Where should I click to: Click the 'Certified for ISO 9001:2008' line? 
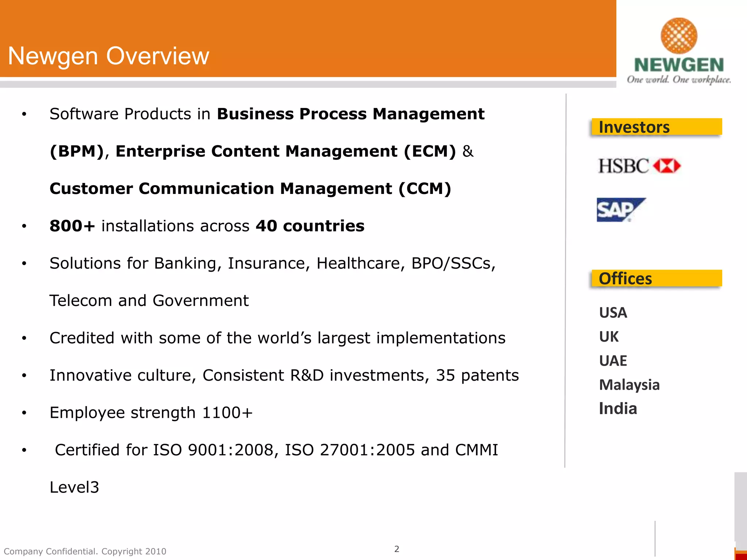(x=276, y=450)
